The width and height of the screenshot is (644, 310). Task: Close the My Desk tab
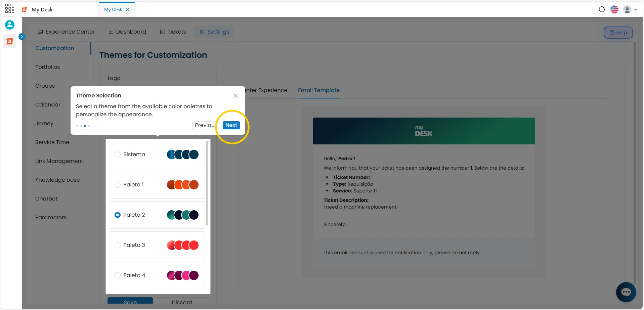click(128, 9)
